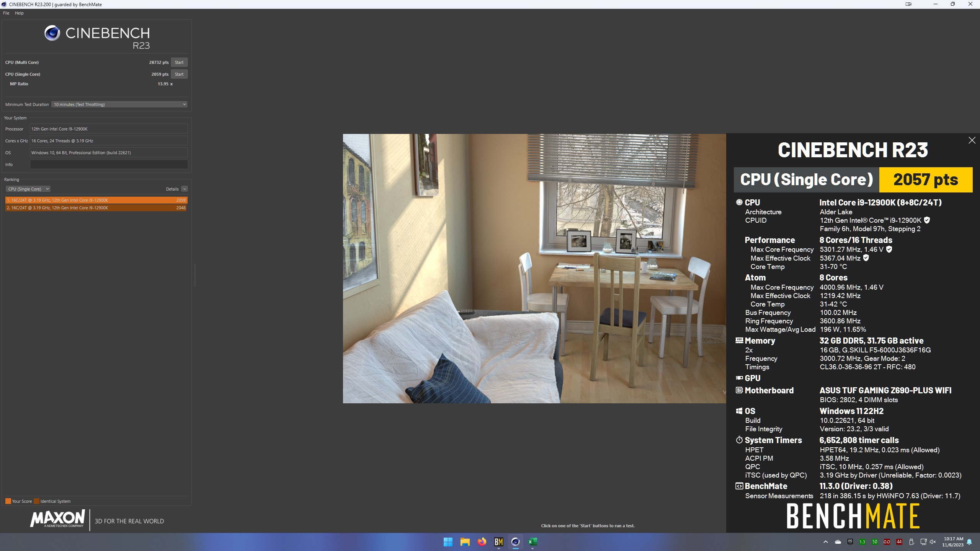Open the CPU (Single Core) ranking dropdown
The image size is (980, 551).
pyautogui.click(x=28, y=189)
